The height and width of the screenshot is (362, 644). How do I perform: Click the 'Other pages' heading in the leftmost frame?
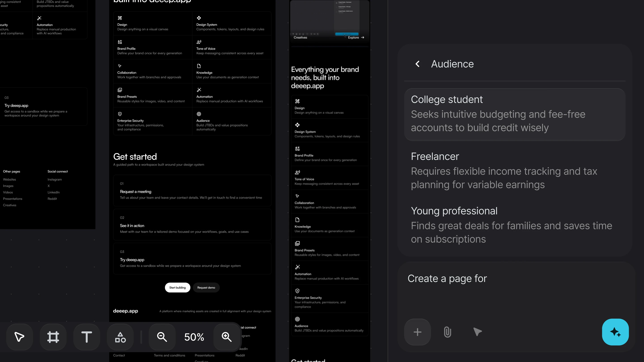tap(11, 172)
